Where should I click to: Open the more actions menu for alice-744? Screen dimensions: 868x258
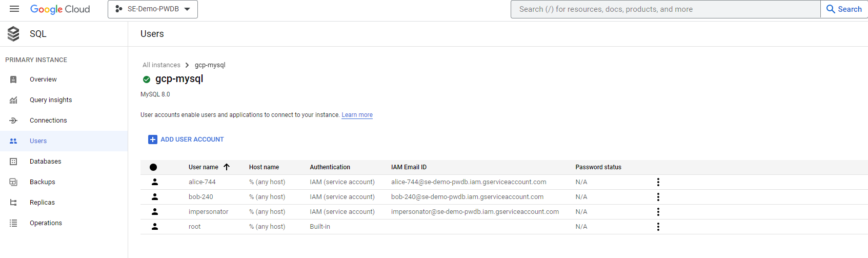click(x=658, y=182)
